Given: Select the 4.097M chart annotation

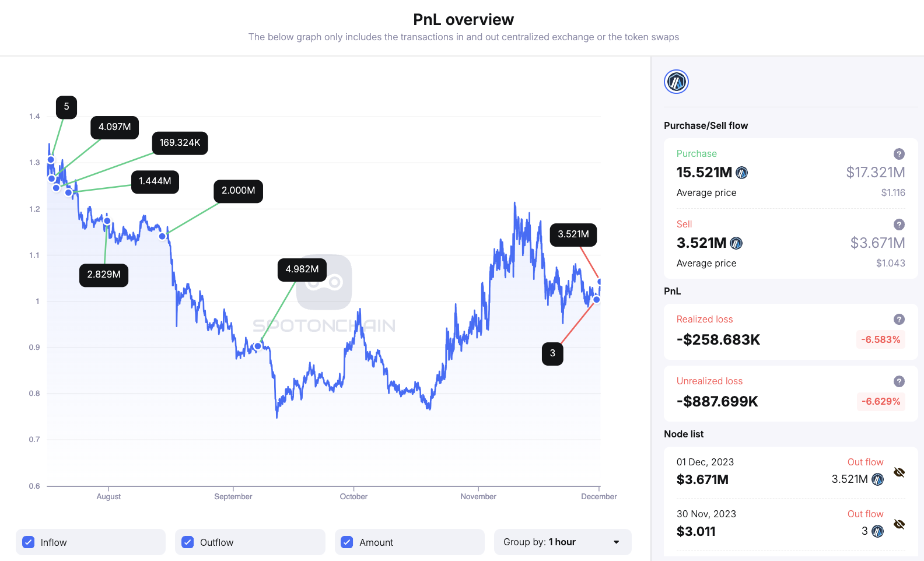Looking at the screenshot, I should coord(114,127).
